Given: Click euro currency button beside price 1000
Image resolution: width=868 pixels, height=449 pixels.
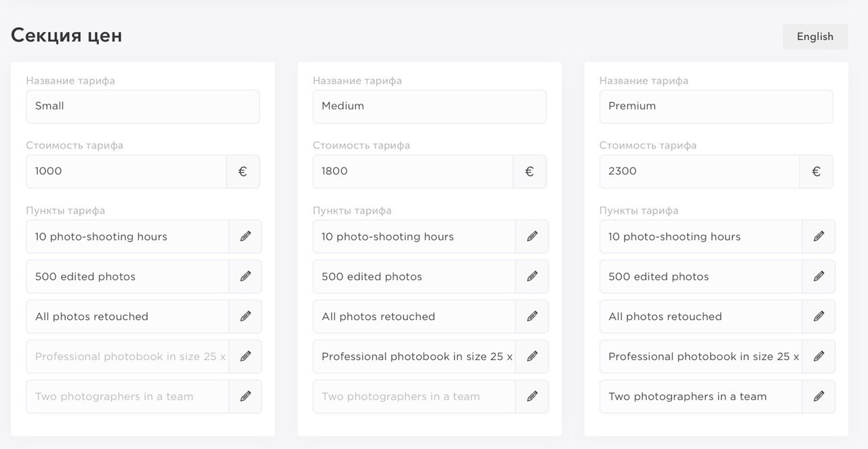Looking at the screenshot, I should tap(243, 172).
